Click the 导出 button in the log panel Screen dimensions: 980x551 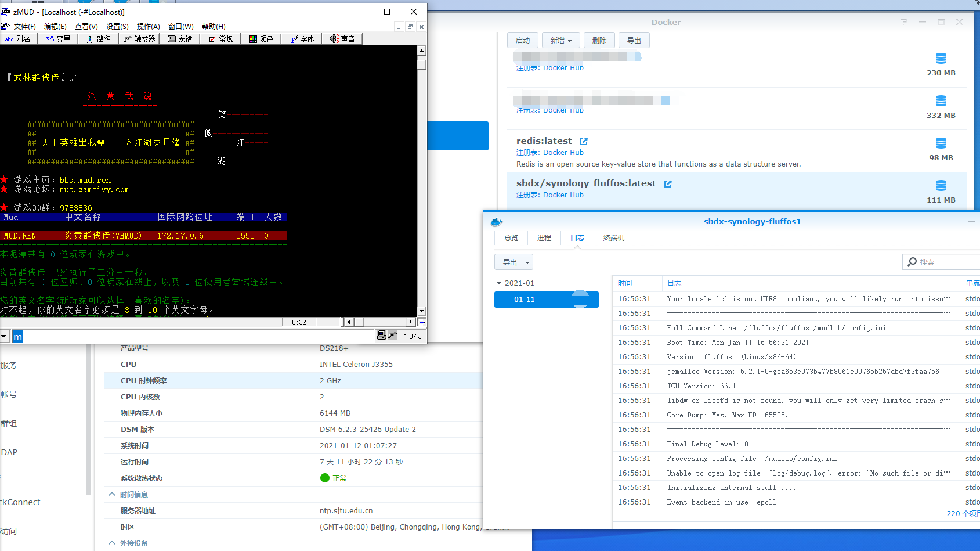click(509, 262)
